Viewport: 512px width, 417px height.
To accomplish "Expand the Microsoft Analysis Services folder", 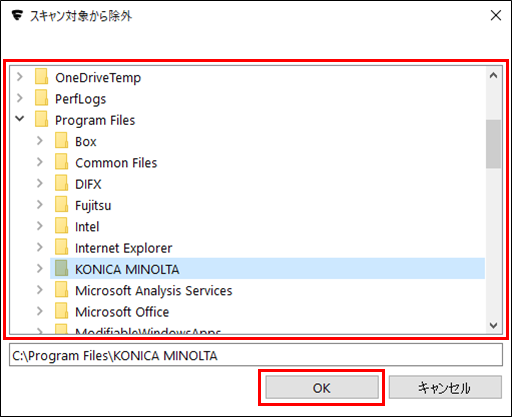I will (40, 290).
